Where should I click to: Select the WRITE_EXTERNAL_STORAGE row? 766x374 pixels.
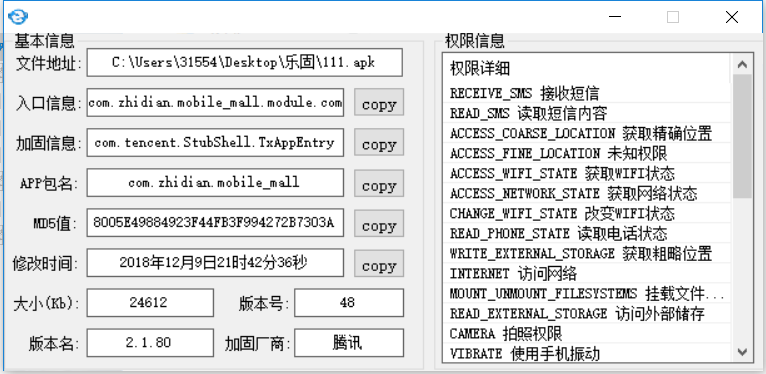[586, 253]
